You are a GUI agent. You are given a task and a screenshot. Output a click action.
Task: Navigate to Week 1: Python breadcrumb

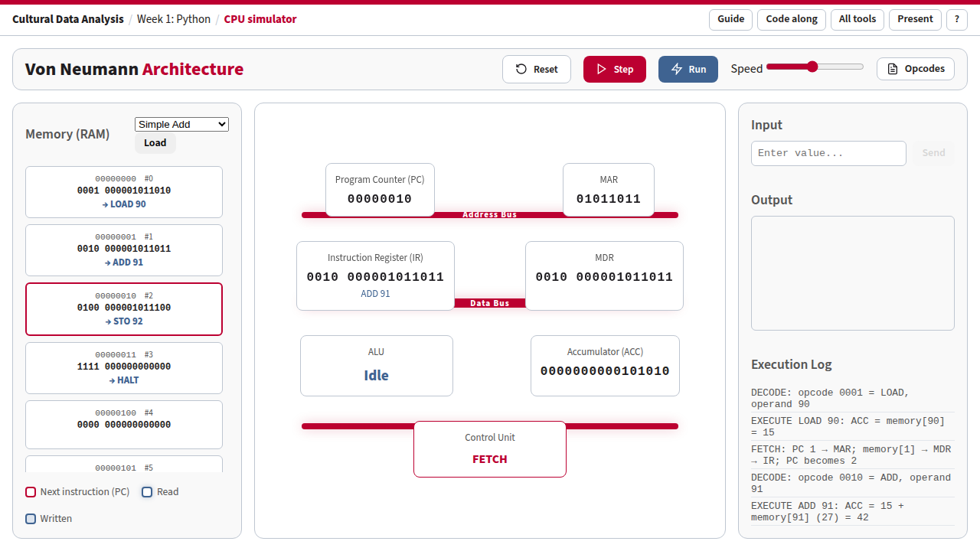[x=174, y=19]
